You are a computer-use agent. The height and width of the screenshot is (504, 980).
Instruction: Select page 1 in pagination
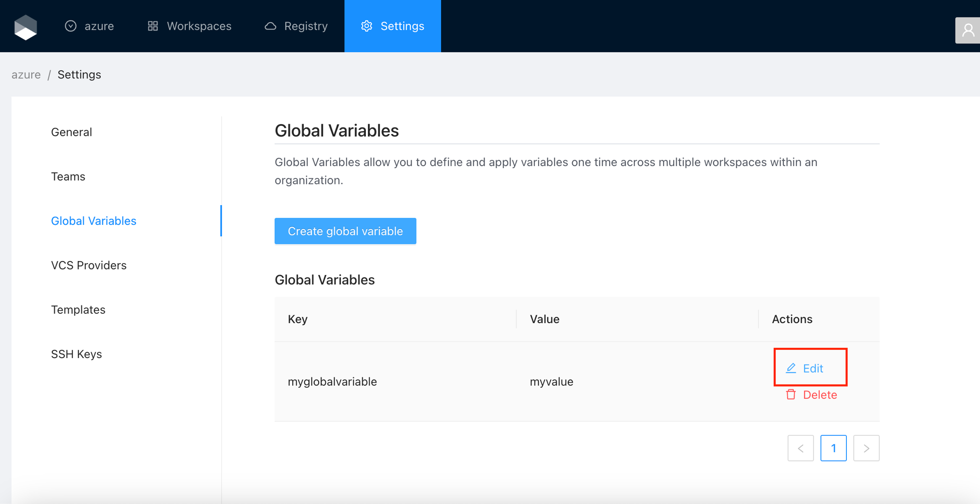(833, 448)
